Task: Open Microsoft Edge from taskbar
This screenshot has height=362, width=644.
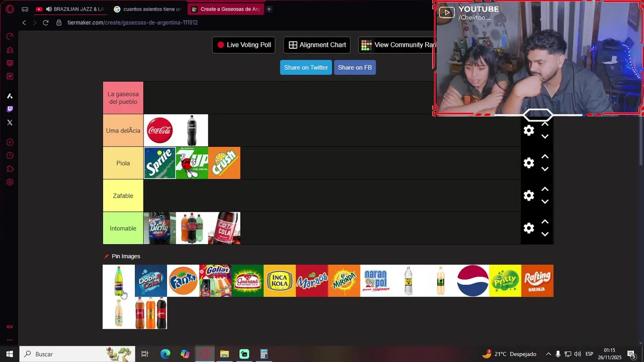Action: (x=166, y=354)
